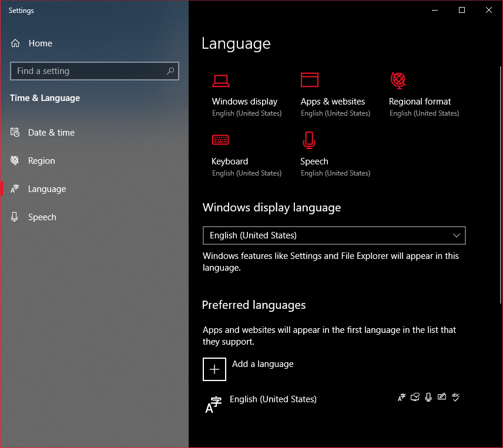Open Speech settings via microphone icon
503x448 pixels.
pos(309,140)
